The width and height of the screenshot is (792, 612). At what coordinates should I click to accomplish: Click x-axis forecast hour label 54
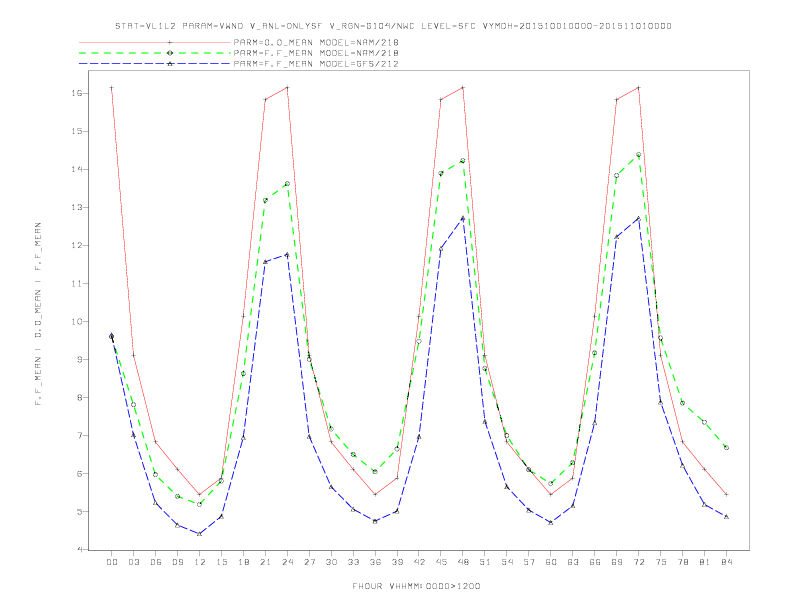[x=507, y=562]
